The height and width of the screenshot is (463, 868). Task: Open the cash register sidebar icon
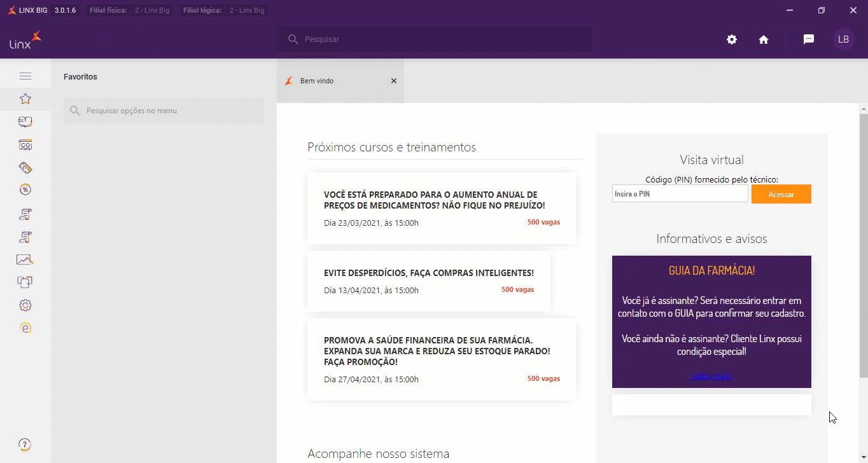25,145
